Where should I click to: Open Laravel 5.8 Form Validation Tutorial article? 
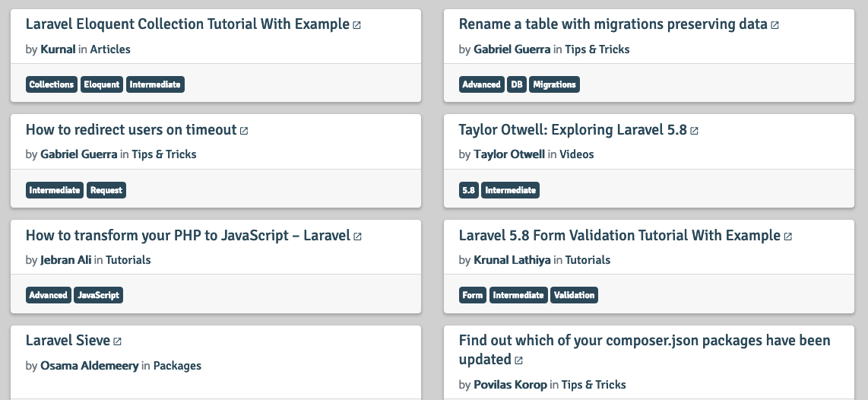619,236
